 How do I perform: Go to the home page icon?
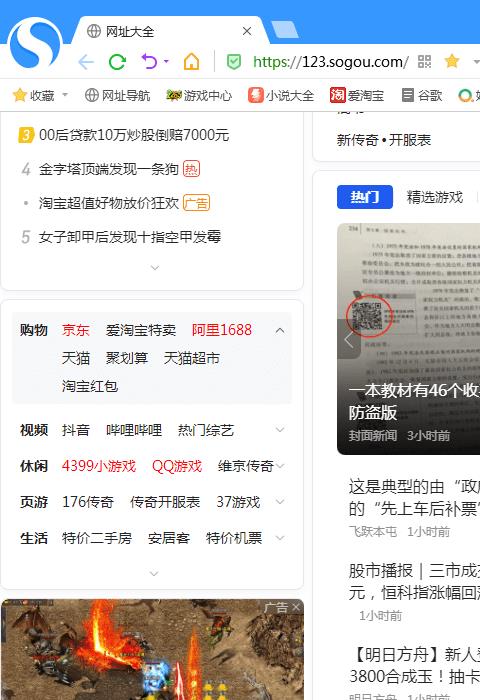click(192, 61)
